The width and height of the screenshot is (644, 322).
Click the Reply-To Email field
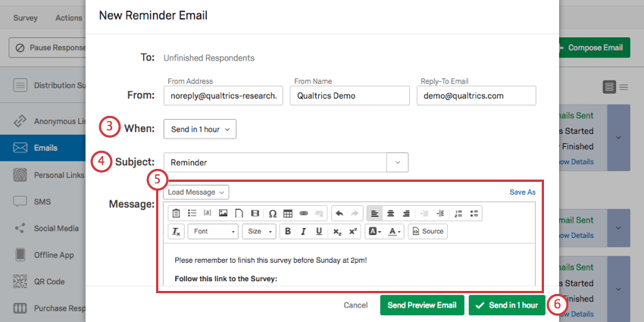pyautogui.click(x=477, y=95)
